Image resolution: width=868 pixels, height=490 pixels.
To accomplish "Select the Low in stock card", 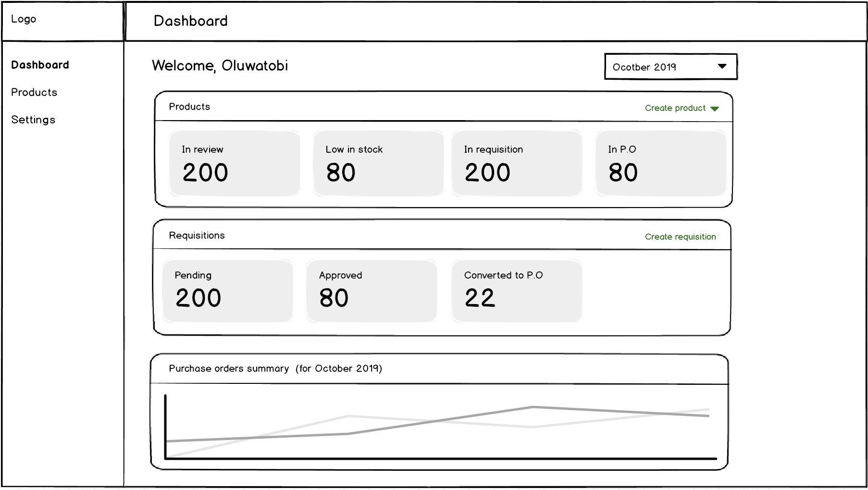I will (378, 163).
